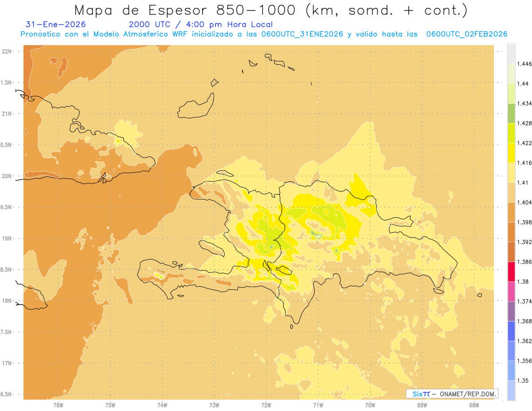Click the 22N latitude label
The height and width of the screenshot is (411, 532).
[x=7, y=51]
